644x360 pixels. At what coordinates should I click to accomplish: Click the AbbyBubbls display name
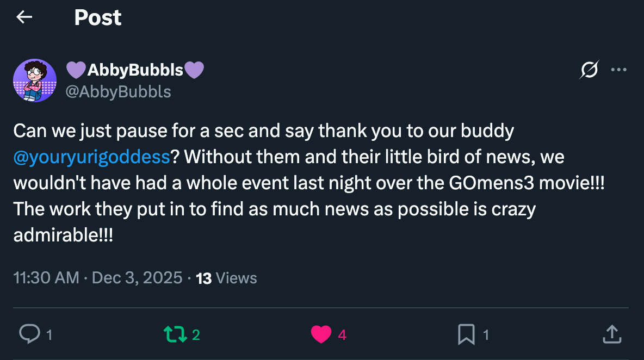[135, 70]
